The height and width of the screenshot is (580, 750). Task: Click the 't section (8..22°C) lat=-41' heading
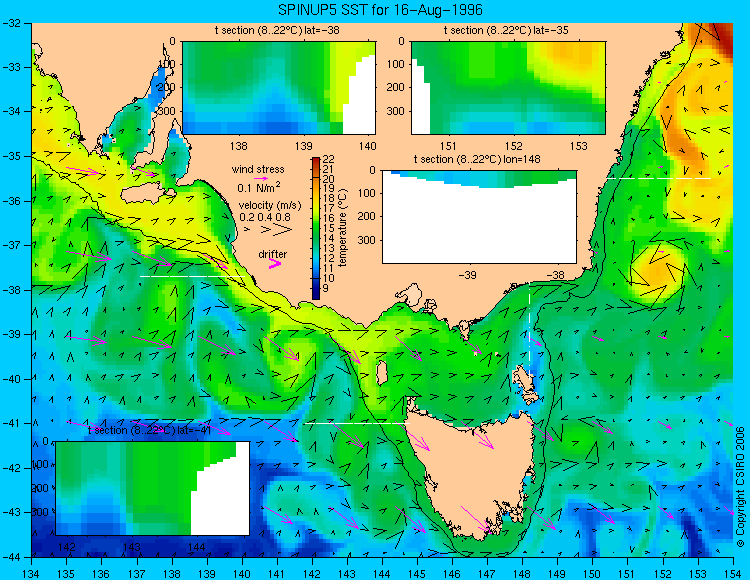(x=150, y=430)
